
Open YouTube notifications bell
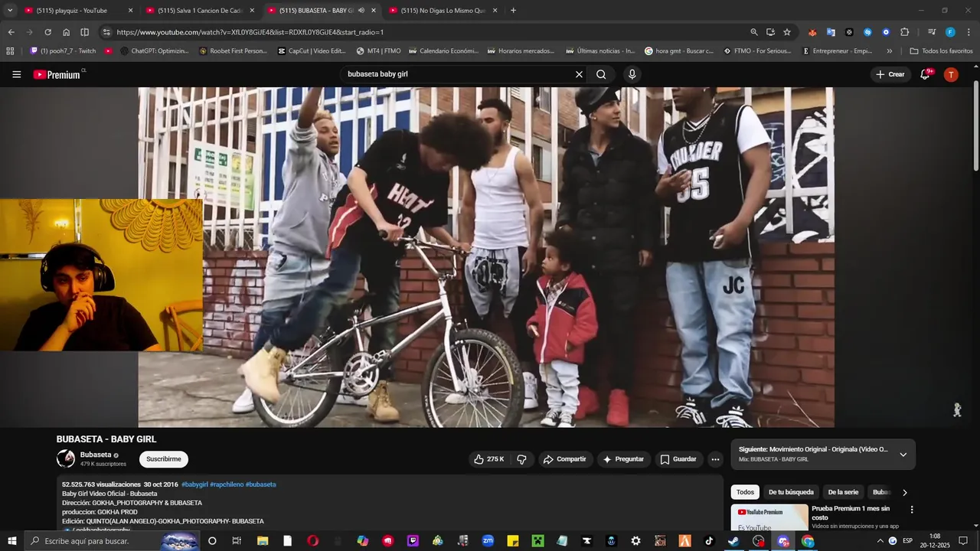click(x=925, y=74)
